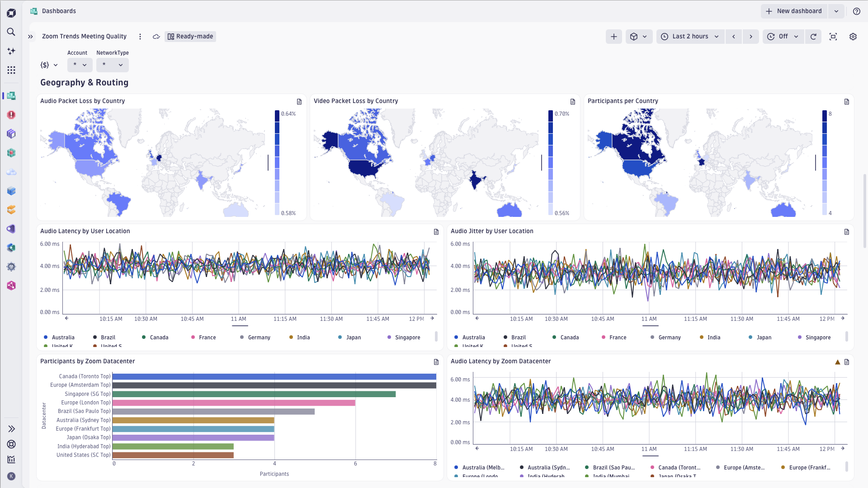This screenshot has height=488, width=868.
Task: Open user profile avatar K
Action: point(11,476)
